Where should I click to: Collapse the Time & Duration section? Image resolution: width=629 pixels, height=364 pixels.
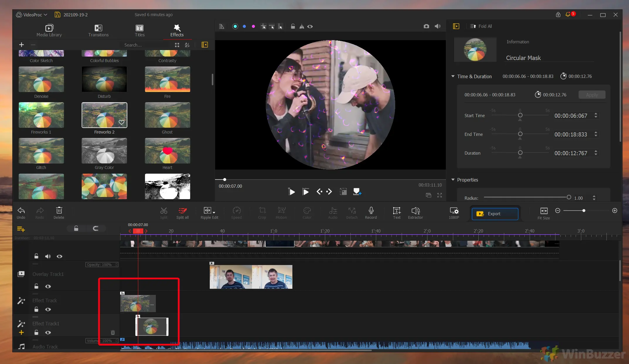(453, 76)
